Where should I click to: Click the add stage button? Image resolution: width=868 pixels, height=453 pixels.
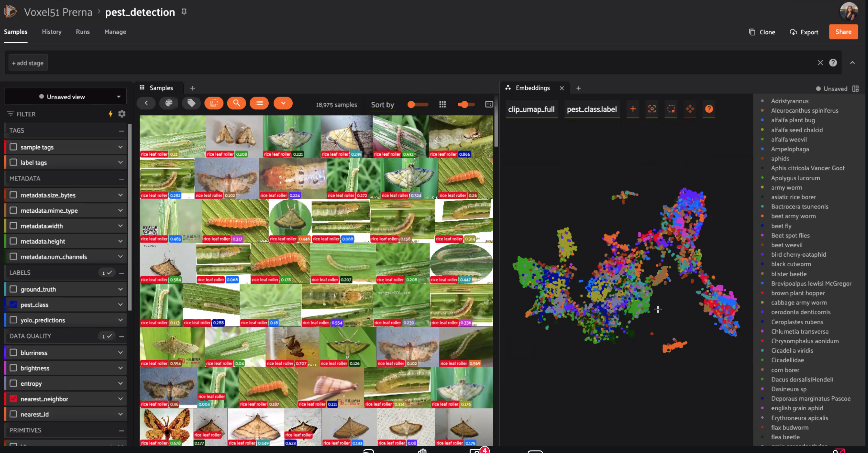[28, 63]
